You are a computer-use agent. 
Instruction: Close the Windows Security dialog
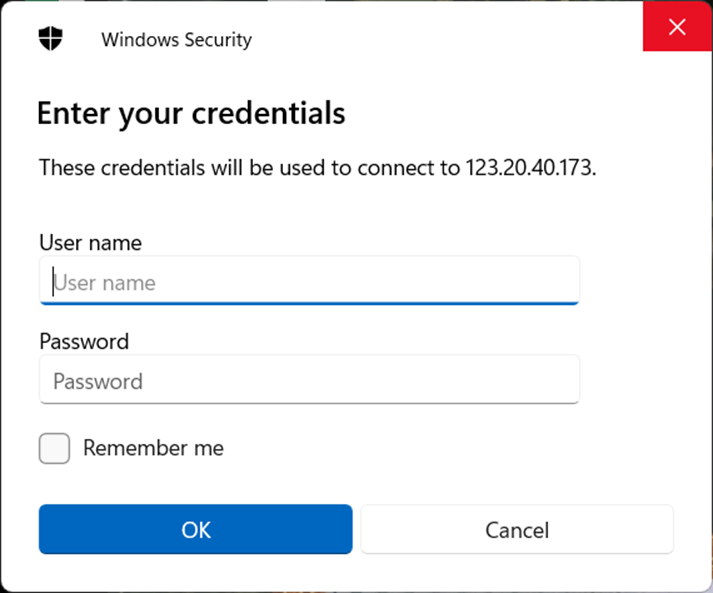[x=677, y=27]
